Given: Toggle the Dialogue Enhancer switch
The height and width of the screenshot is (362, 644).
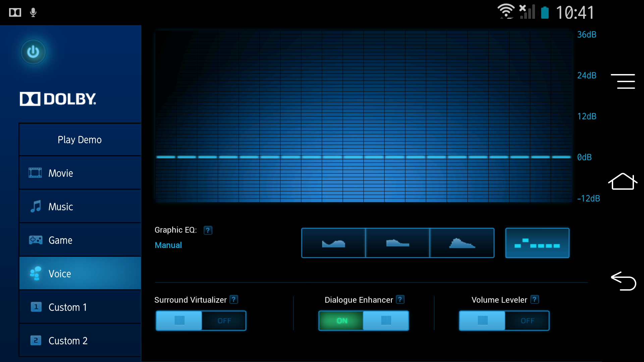Looking at the screenshot, I should pos(364,321).
